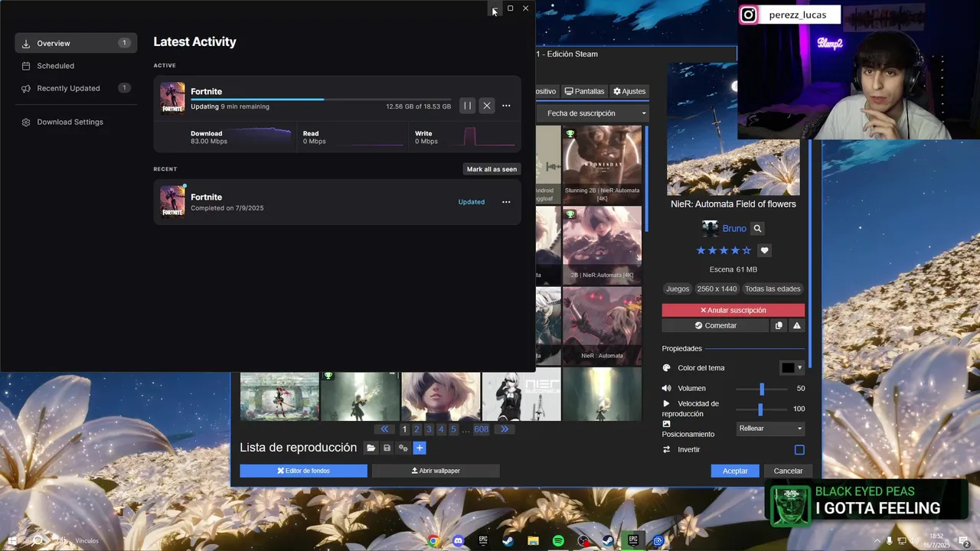Click Anular suscripción button
Image resolution: width=980 pixels, height=551 pixels.
[733, 310]
